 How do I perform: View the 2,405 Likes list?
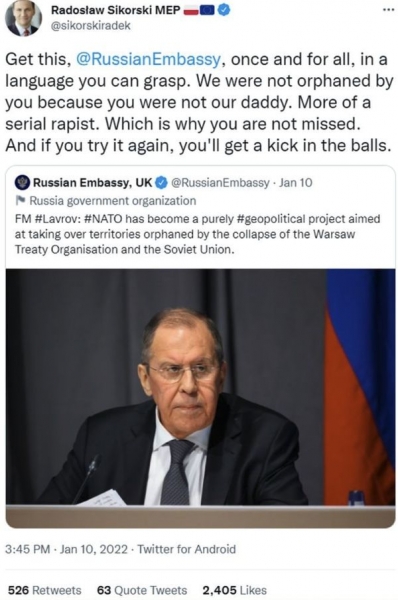234,590
